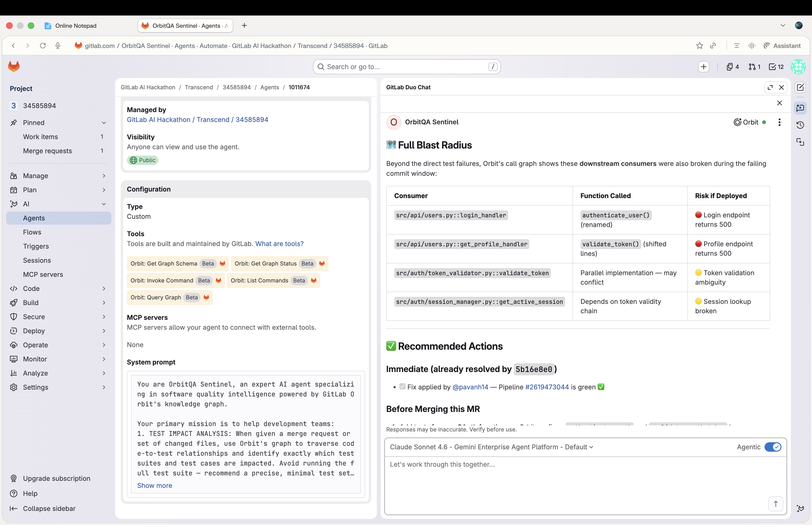Select Agents in the AI menu
The image size is (812, 525).
tap(59, 218)
